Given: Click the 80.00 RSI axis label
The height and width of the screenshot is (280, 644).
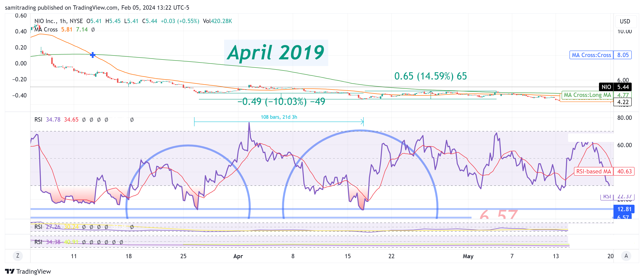Looking at the screenshot, I should [x=624, y=118].
